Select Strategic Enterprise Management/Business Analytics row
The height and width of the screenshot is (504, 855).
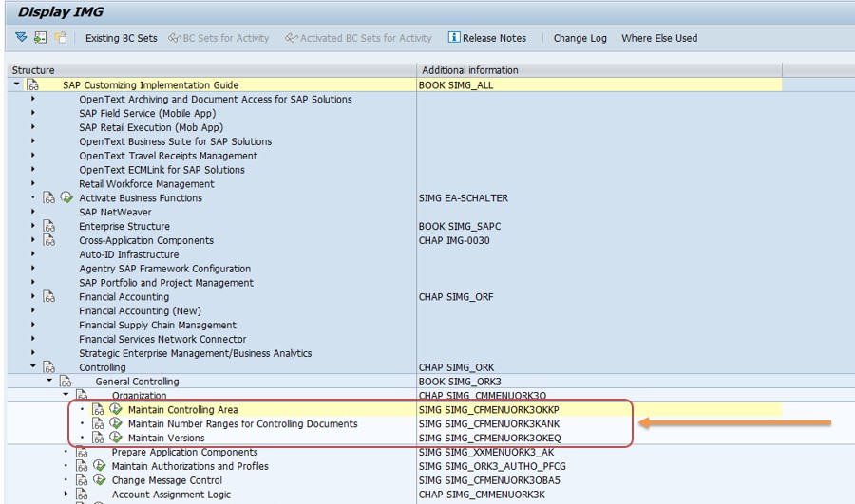pyautogui.click(x=195, y=353)
